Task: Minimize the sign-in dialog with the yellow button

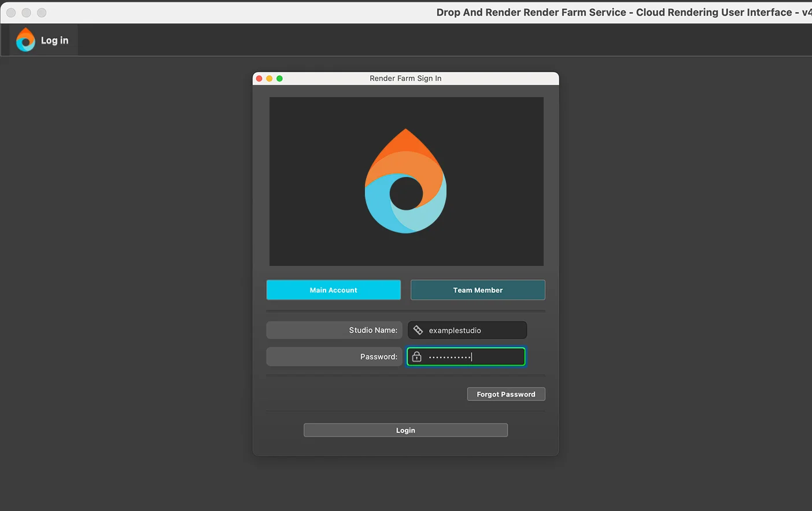Action: point(270,79)
